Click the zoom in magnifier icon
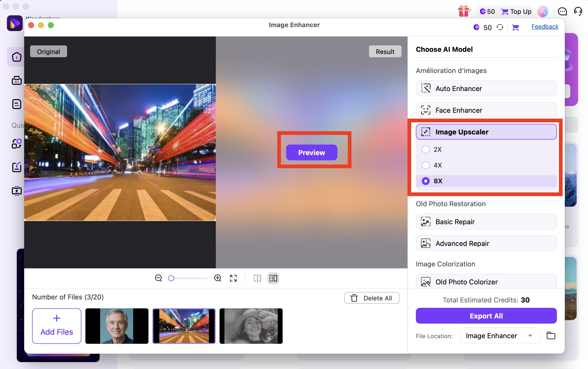Image resolution: width=588 pixels, height=369 pixels. click(x=218, y=278)
